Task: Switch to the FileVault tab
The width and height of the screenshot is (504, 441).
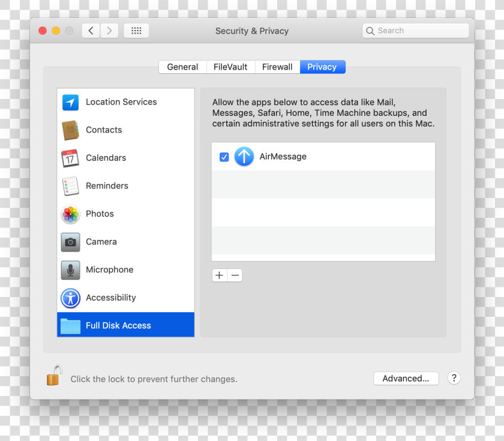Action: pos(230,67)
